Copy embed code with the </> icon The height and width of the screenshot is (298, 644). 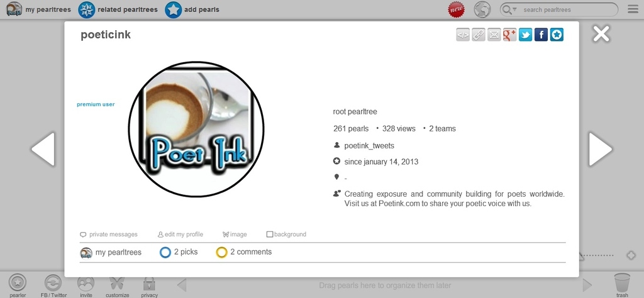click(463, 35)
